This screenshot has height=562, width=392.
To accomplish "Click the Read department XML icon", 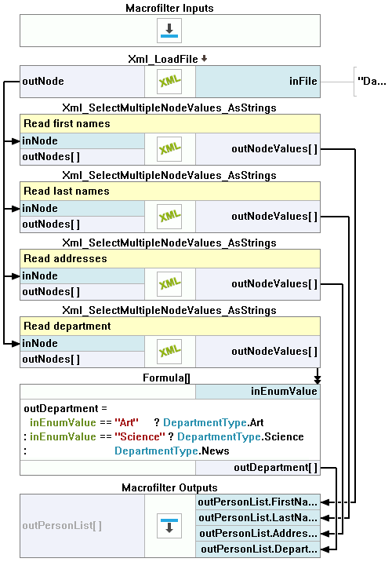I will [x=169, y=351].
